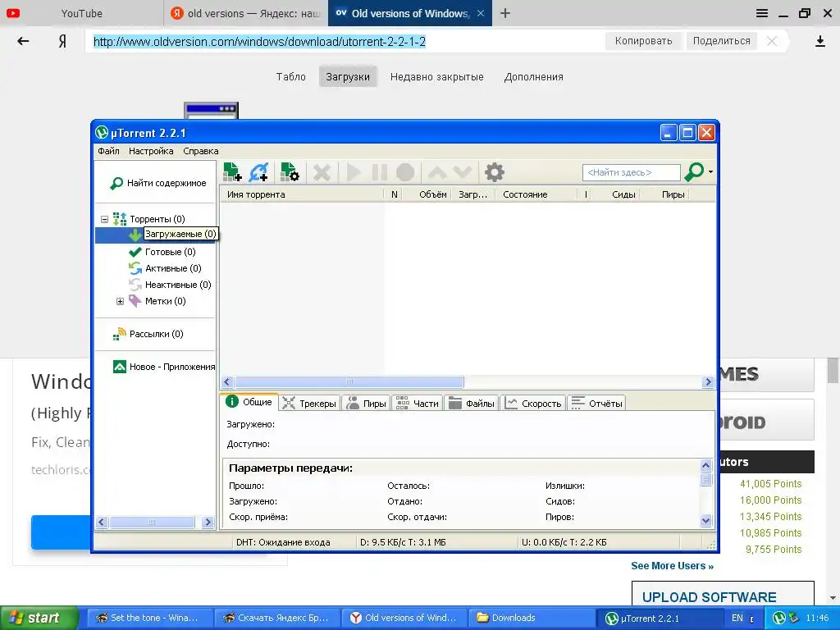Click the 'Найти здесь' search field

[631, 172]
